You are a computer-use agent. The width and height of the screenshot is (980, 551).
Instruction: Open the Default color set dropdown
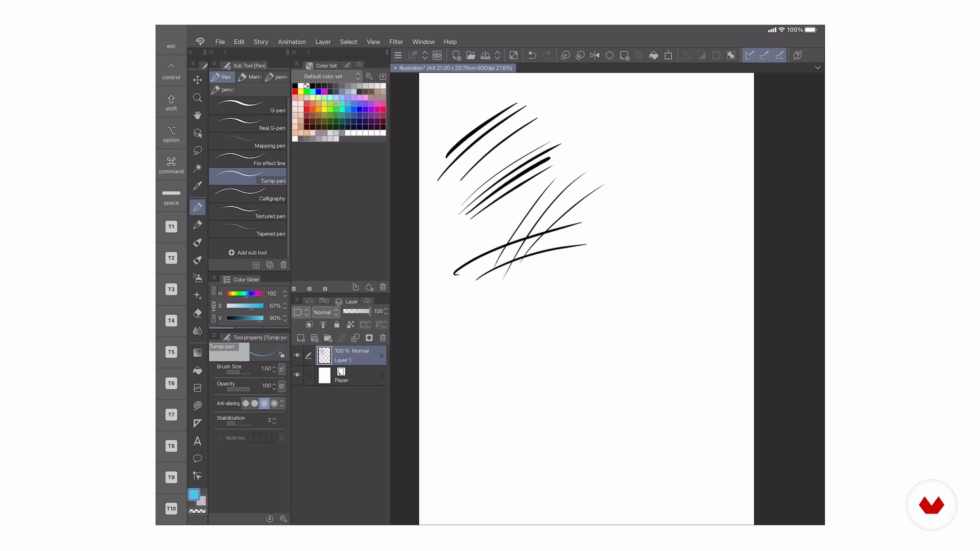click(x=327, y=77)
